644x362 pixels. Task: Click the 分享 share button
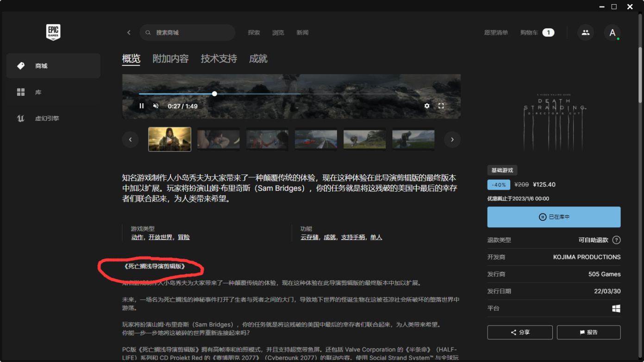pos(519,332)
